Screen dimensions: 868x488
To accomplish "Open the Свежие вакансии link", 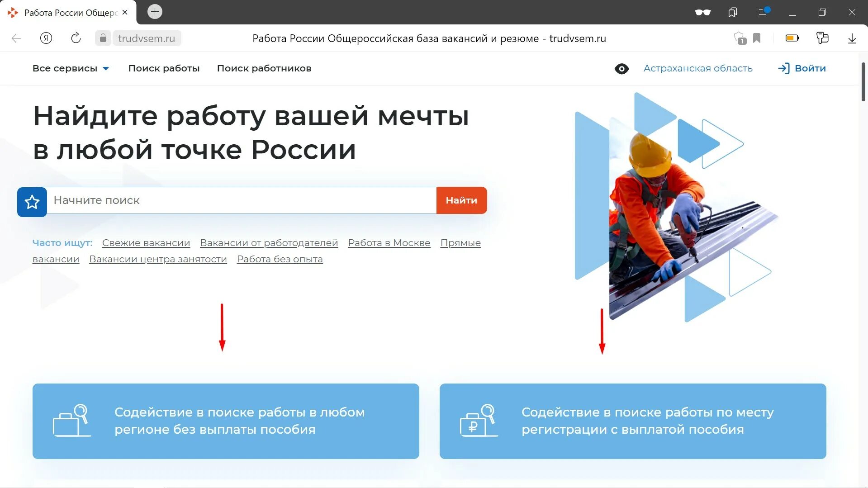I will 146,243.
